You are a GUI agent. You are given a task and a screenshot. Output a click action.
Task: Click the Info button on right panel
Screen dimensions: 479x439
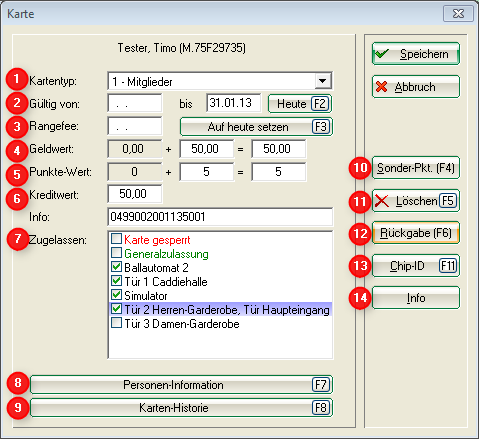point(416,298)
